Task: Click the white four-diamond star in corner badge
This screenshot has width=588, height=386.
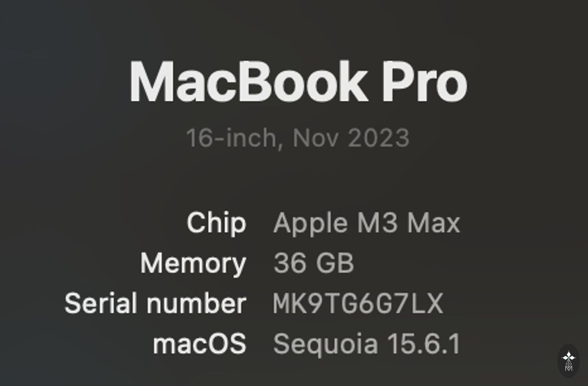Action: [568, 356]
